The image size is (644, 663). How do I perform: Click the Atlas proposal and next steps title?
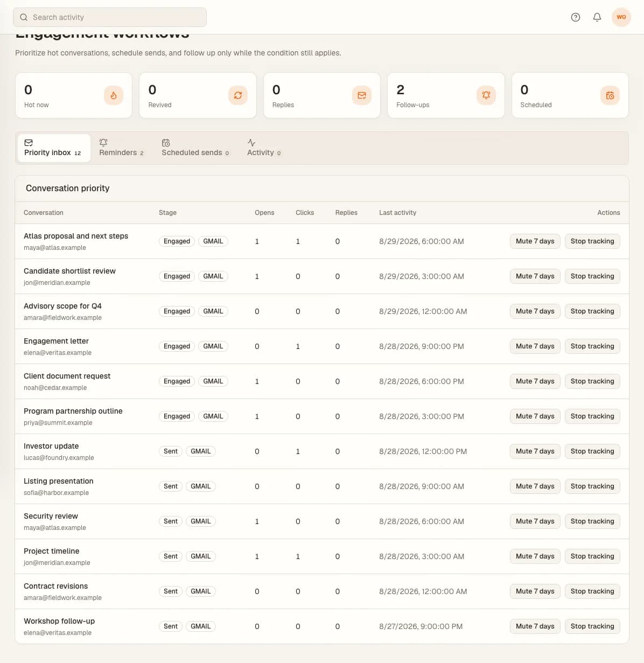tap(76, 236)
